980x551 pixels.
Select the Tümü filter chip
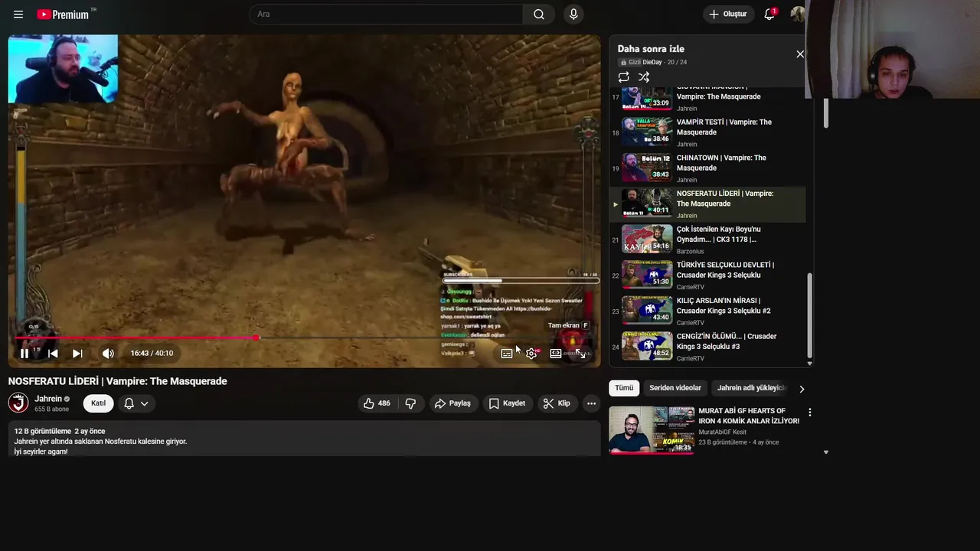(x=624, y=388)
